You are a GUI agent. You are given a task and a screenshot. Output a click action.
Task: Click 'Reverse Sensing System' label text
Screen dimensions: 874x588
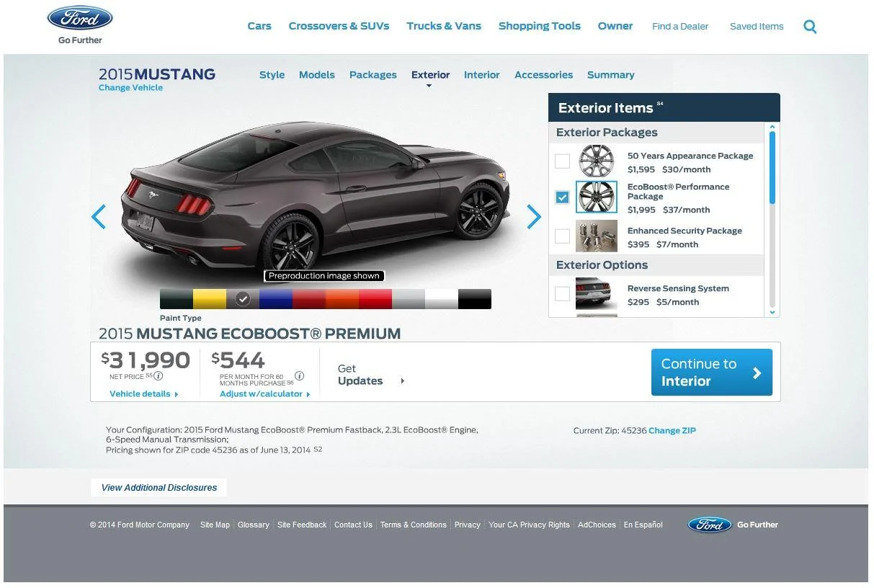click(x=678, y=288)
